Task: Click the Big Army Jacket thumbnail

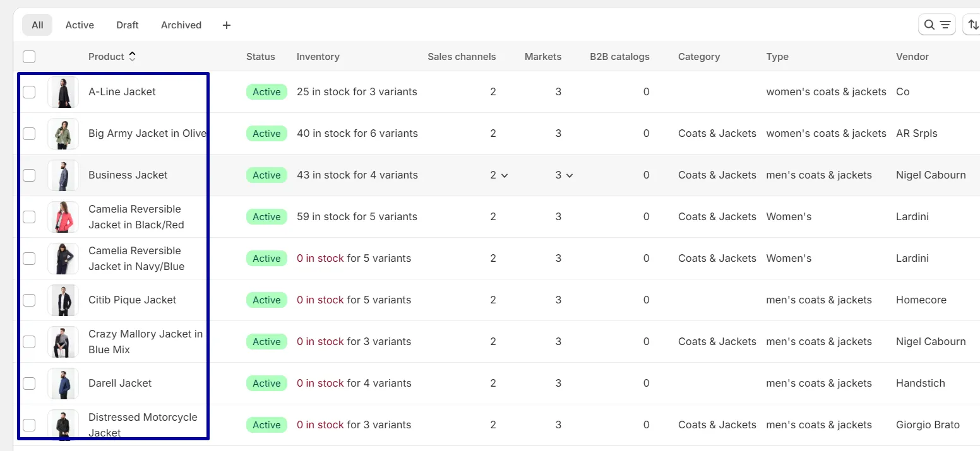Action: [x=63, y=134]
